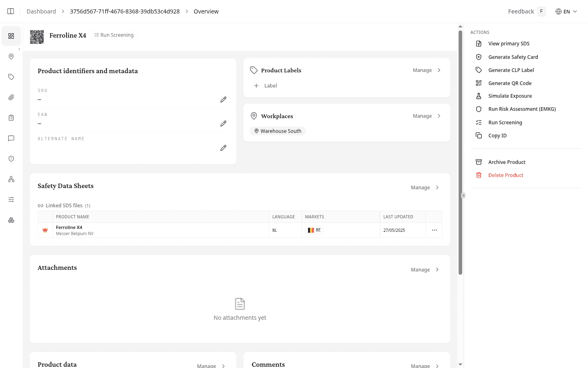The width and height of the screenshot is (588, 368).
Task: Click the Ferroline X4 page title
Action: [68, 36]
